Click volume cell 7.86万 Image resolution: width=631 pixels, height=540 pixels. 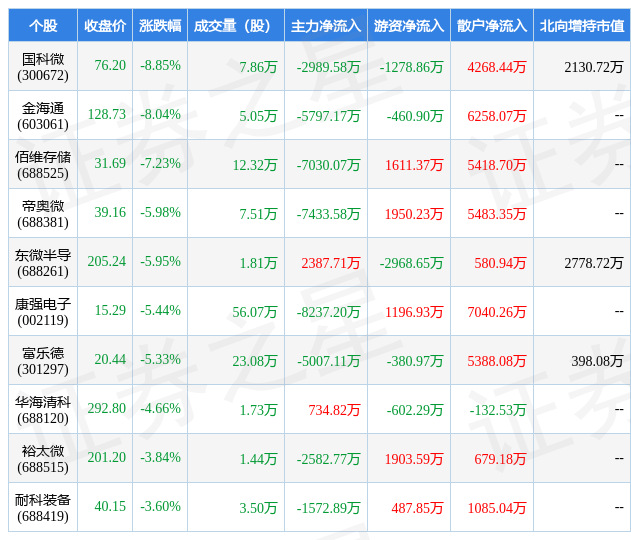coord(258,67)
